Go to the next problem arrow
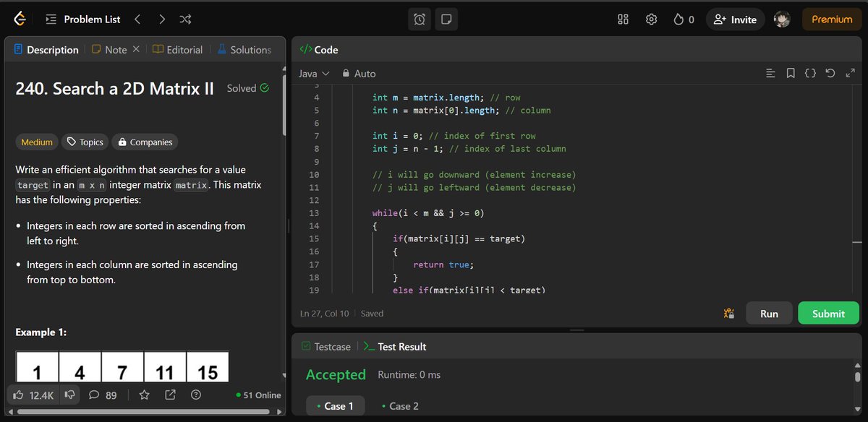This screenshot has height=422, width=868. click(162, 20)
